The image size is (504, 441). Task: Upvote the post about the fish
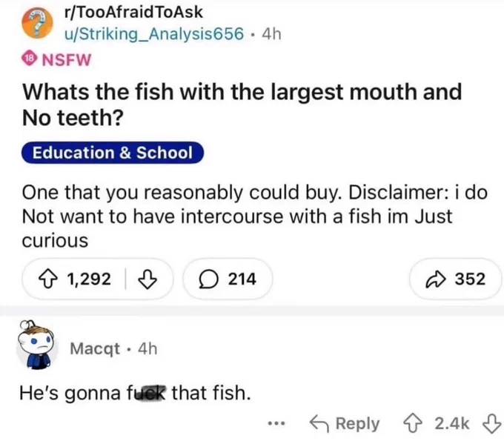click(52, 279)
